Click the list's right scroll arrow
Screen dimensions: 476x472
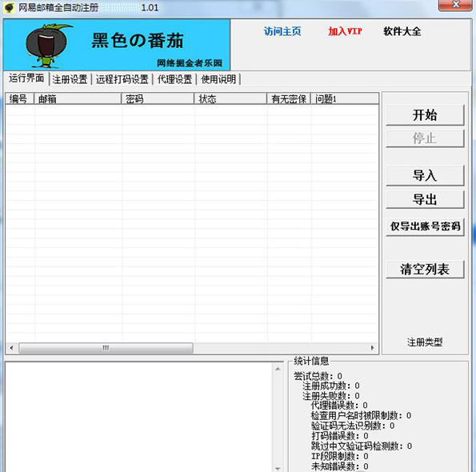373,348
